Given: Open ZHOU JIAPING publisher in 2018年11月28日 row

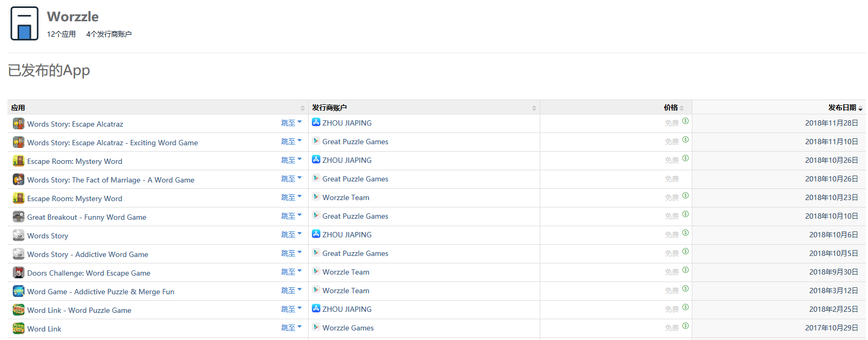Looking at the screenshot, I should point(347,123).
